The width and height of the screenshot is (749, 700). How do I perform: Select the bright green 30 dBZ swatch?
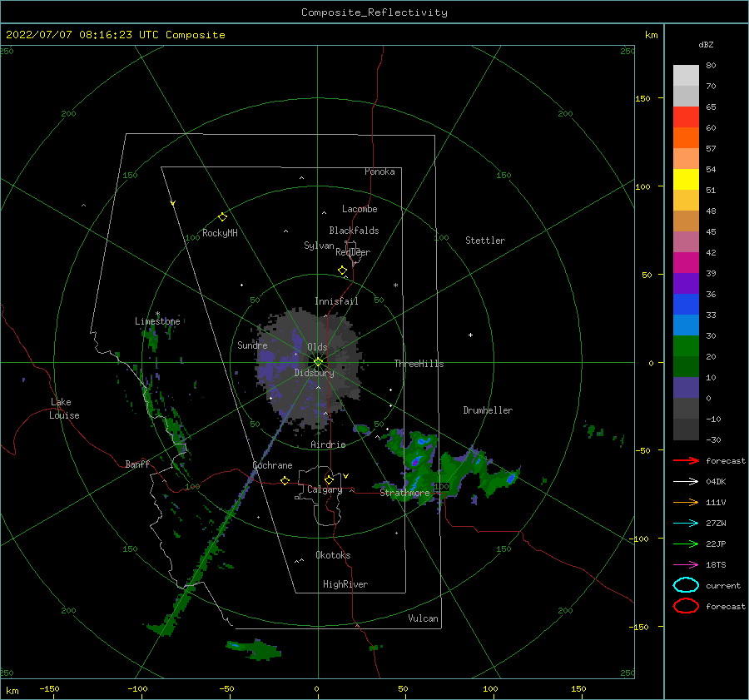click(686, 345)
